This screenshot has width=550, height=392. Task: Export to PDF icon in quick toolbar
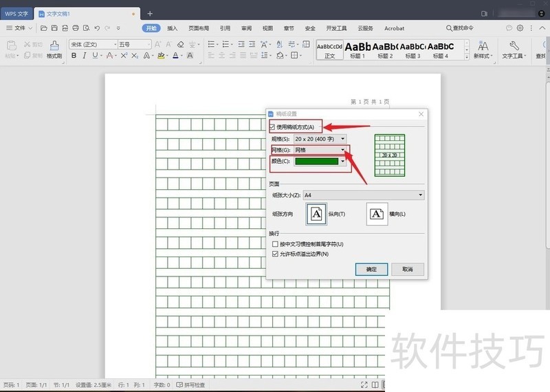tap(65, 28)
